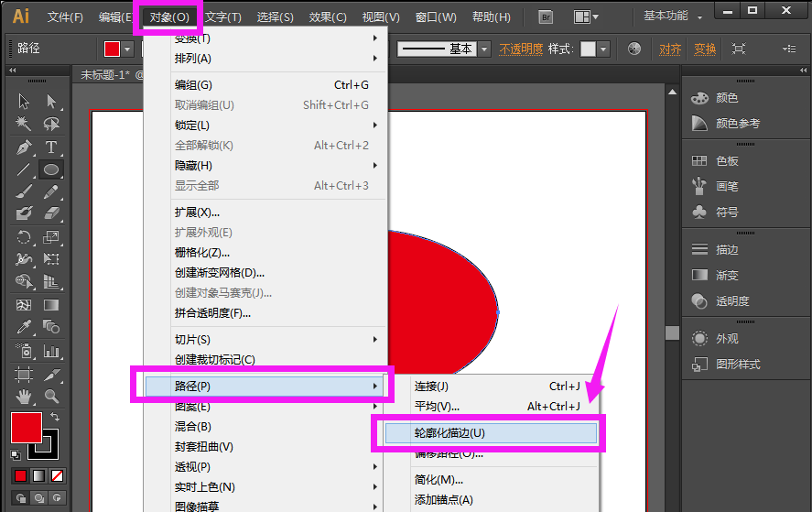This screenshot has width=812, height=512.
Task: Enable Draw Inside mode
Action: click(x=58, y=498)
